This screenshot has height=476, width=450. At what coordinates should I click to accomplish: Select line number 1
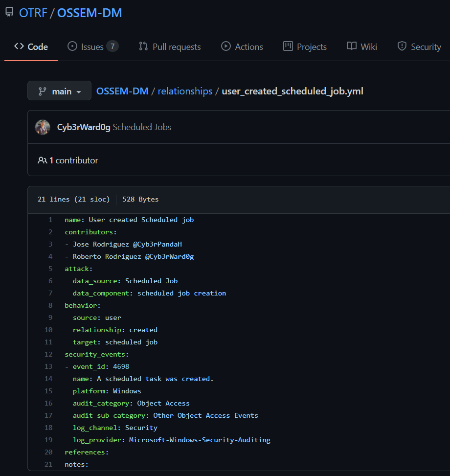point(50,220)
